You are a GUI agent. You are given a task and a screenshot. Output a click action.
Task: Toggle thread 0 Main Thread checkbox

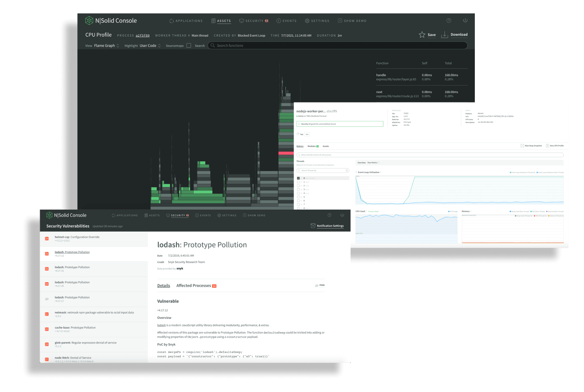[298, 178]
